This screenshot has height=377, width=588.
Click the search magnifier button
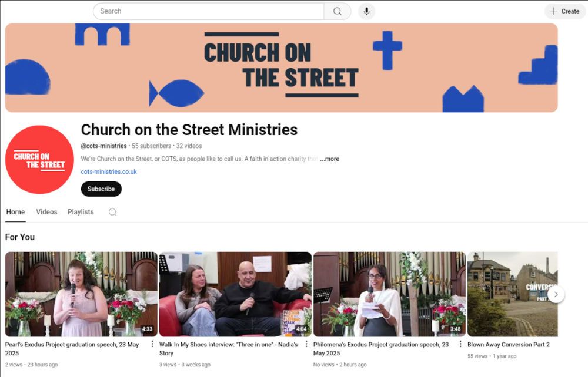coord(338,11)
